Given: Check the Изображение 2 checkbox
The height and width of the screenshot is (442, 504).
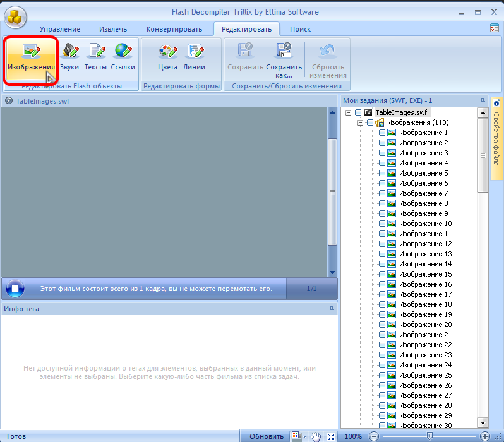Looking at the screenshot, I should coord(382,143).
